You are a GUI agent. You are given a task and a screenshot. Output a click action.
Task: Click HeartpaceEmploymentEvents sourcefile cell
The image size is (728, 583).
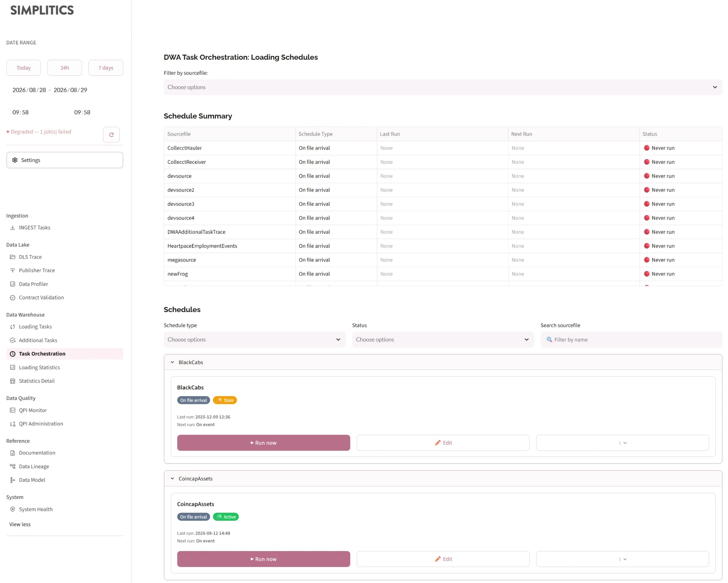point(230,246)
